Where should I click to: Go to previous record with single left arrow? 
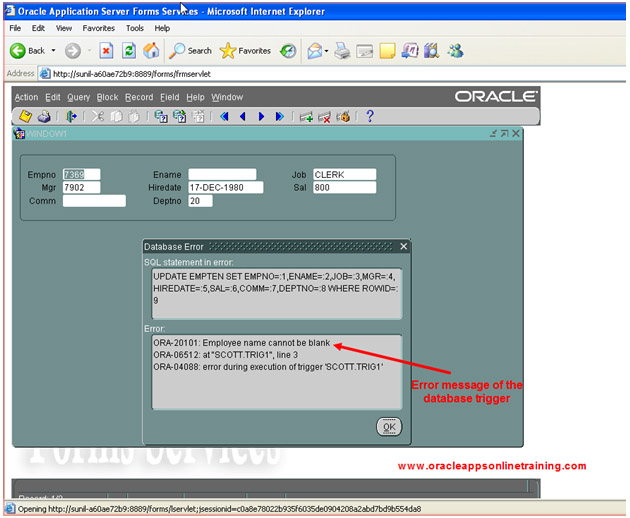pos(243,117)
